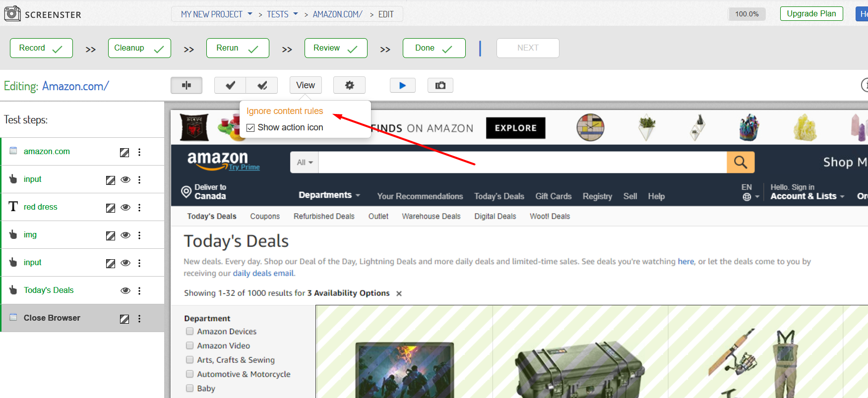868x398 pixels.
Task: Click contrast icon on Close Browser step
Action: (124, 319)
